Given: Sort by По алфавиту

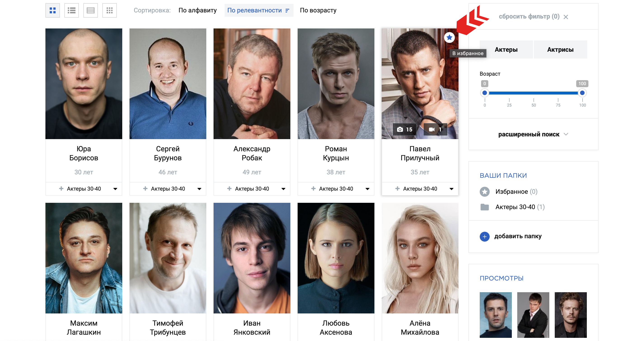Looking at the screenshot, I should (x=197, y=10).
